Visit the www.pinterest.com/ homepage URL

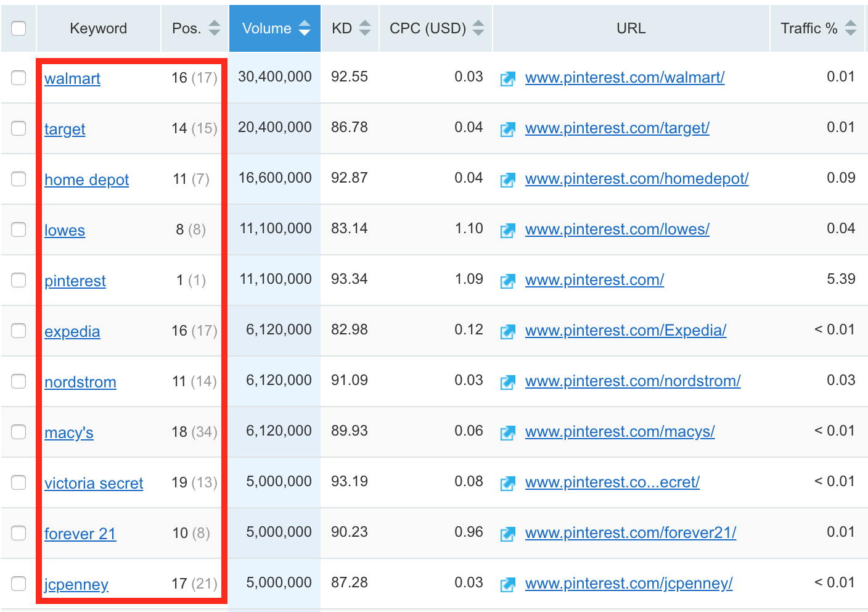(x=594, y=280)
